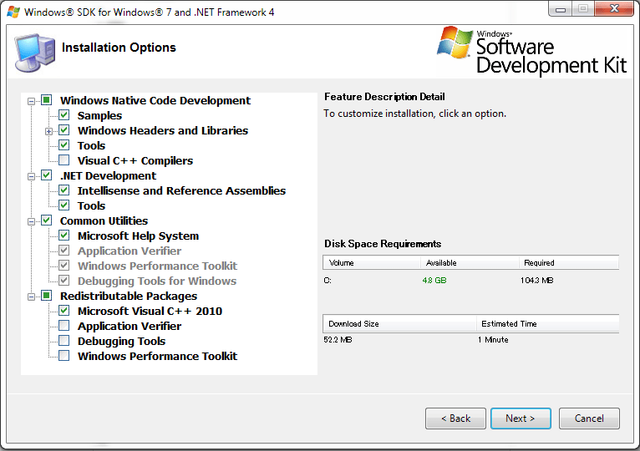
Task: Select Intellisense and Reference Assemblies label
Action: 182,191
